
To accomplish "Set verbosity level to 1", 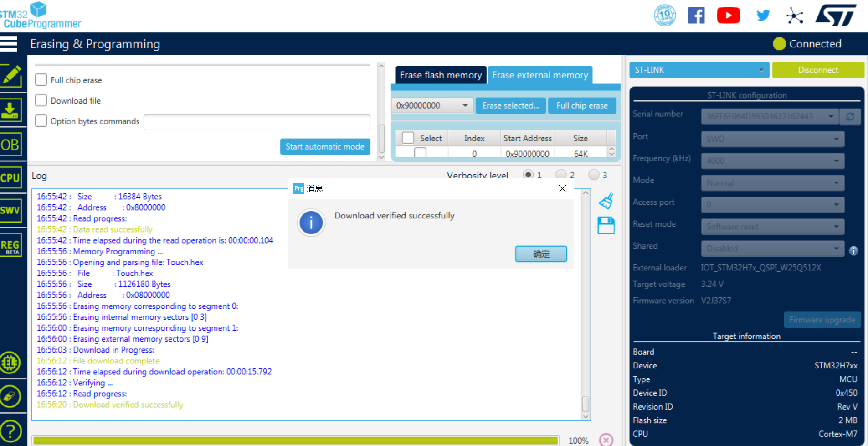I will pos(528,174).
